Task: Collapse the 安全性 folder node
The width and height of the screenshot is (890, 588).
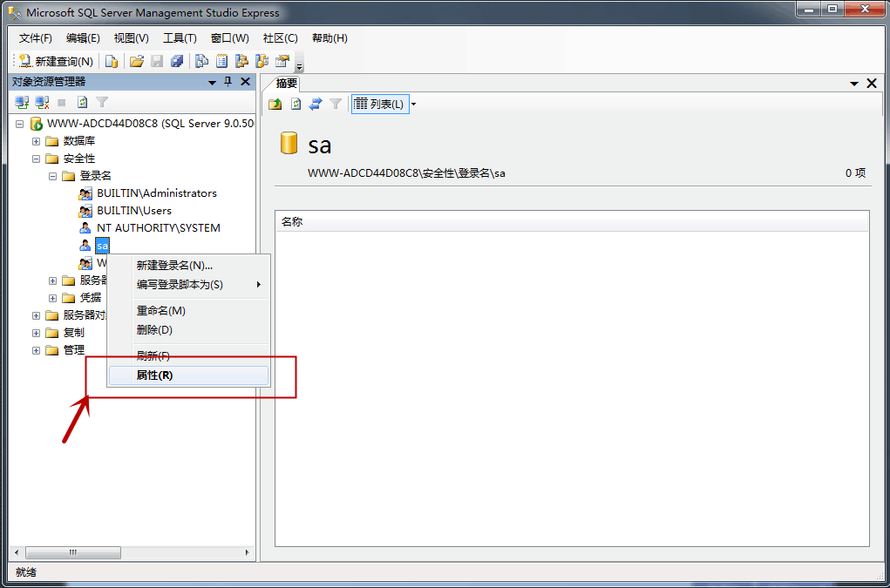Action: pos(37,159)
